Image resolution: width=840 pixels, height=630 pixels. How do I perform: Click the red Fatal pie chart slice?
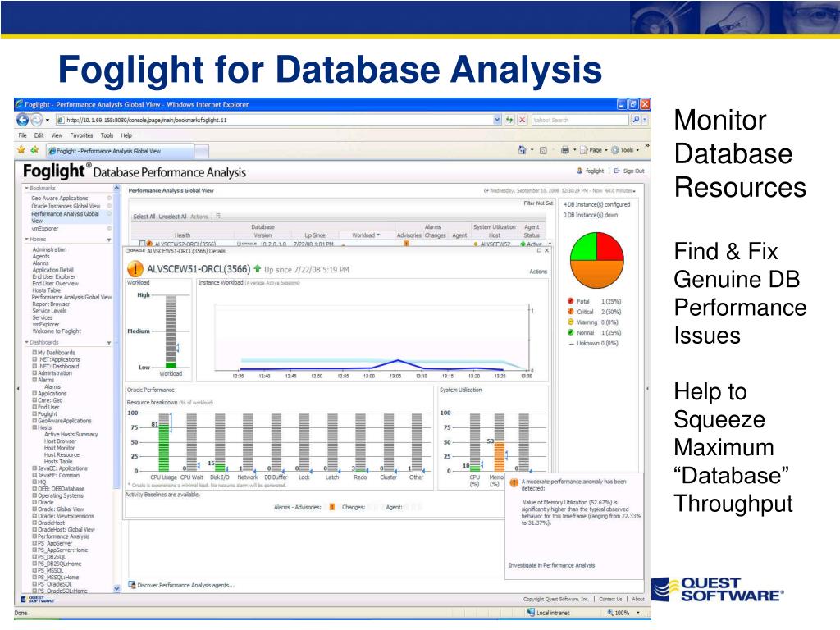tap(611, 246)
